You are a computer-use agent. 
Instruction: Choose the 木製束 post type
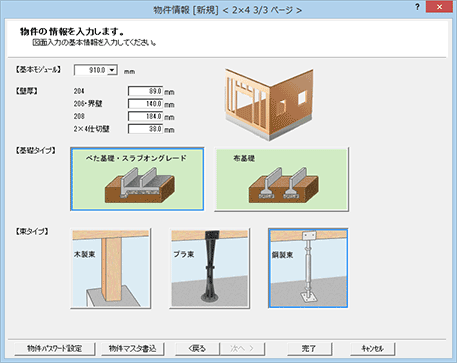coord(111,268)
